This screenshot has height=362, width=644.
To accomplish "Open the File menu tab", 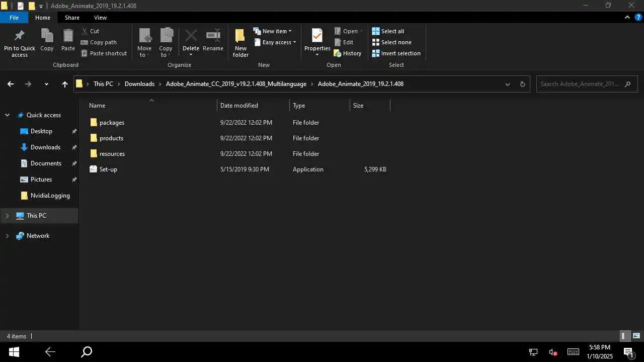I will pos(14,18).
